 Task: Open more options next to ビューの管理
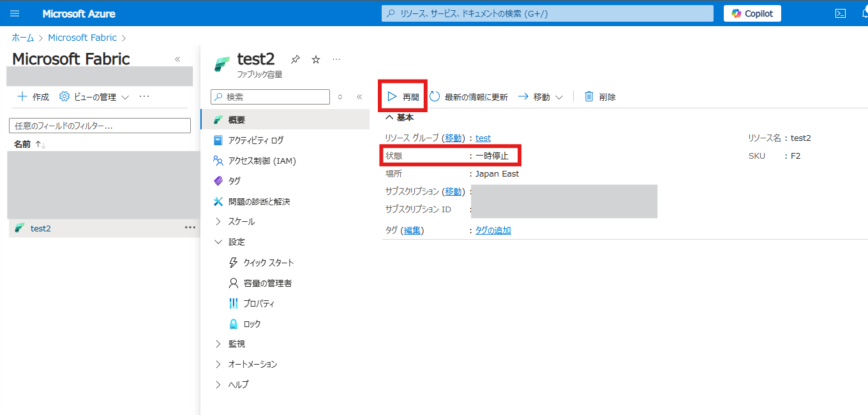click(144, 97)
